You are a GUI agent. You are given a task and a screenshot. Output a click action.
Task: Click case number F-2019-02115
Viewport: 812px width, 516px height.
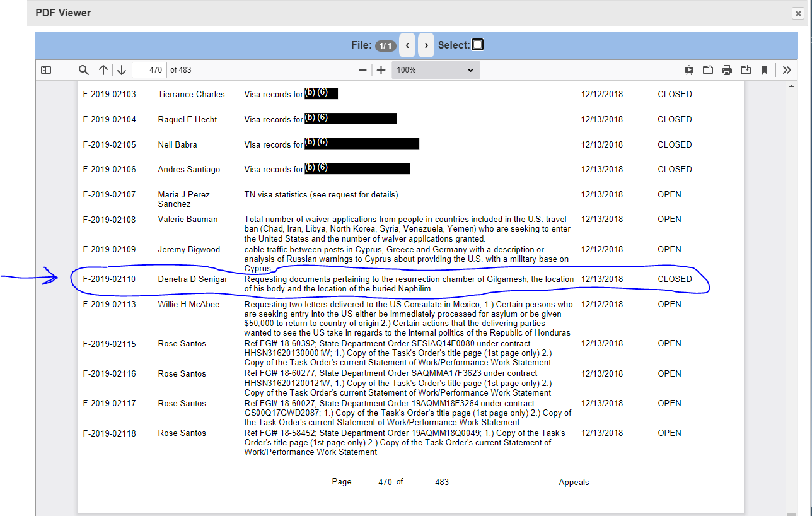click(109, 344)
